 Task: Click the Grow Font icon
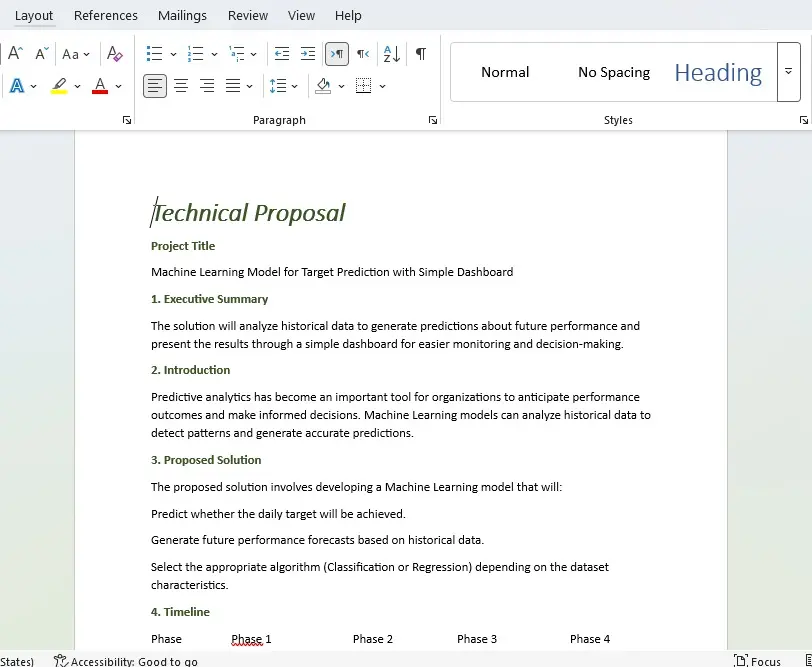pos(15,53)
